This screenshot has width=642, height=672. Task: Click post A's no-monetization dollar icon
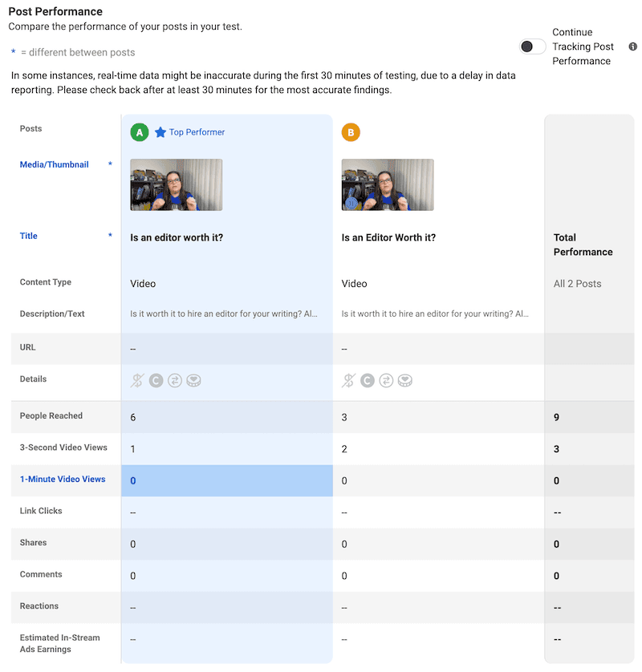[137, 380]
